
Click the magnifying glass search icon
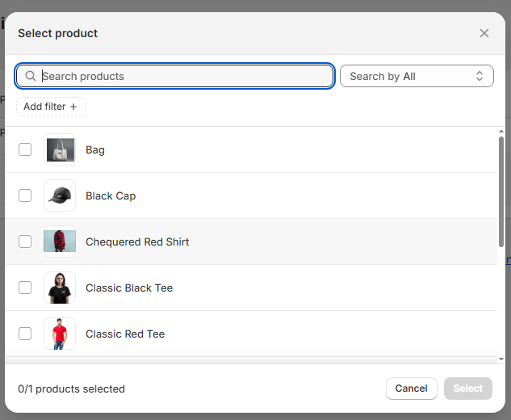(x=31, y=76)
